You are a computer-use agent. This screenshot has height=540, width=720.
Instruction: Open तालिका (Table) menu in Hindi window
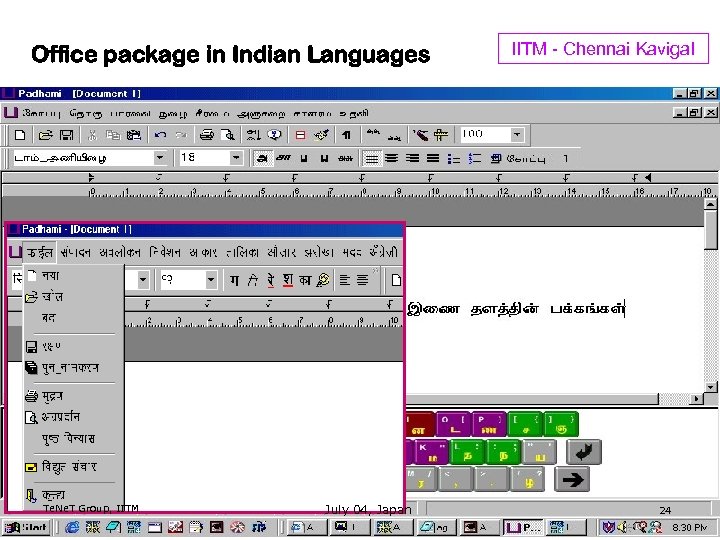point(242,253)
